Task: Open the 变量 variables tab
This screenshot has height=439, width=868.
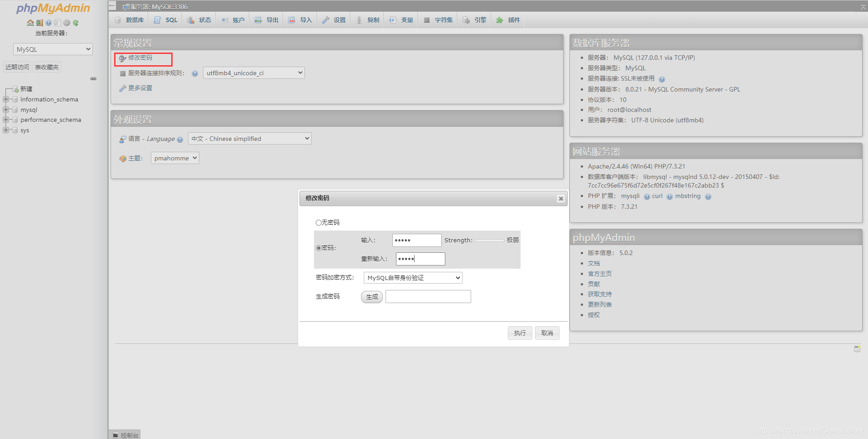Action: click(401, 20)
